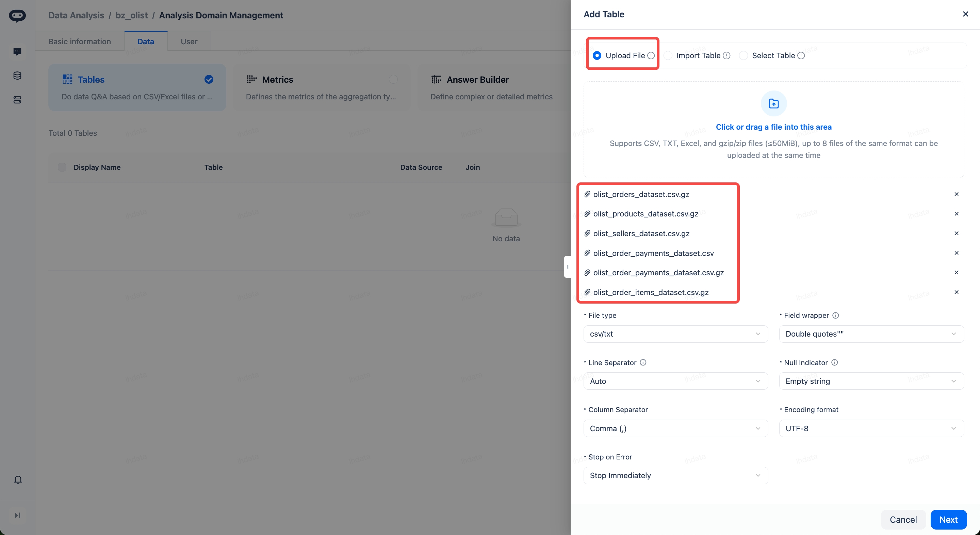980x535 pixels.
Task: Open the database icon in sidebar
Action: pos(17,76)
